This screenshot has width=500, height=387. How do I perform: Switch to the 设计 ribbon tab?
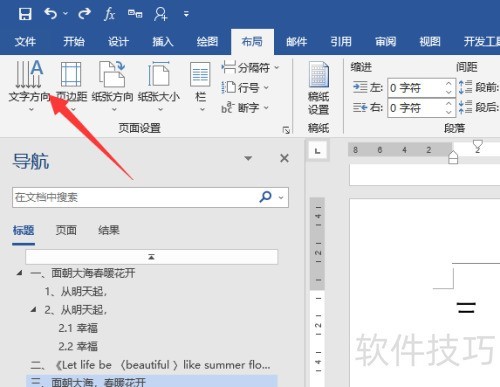[118, 42]
